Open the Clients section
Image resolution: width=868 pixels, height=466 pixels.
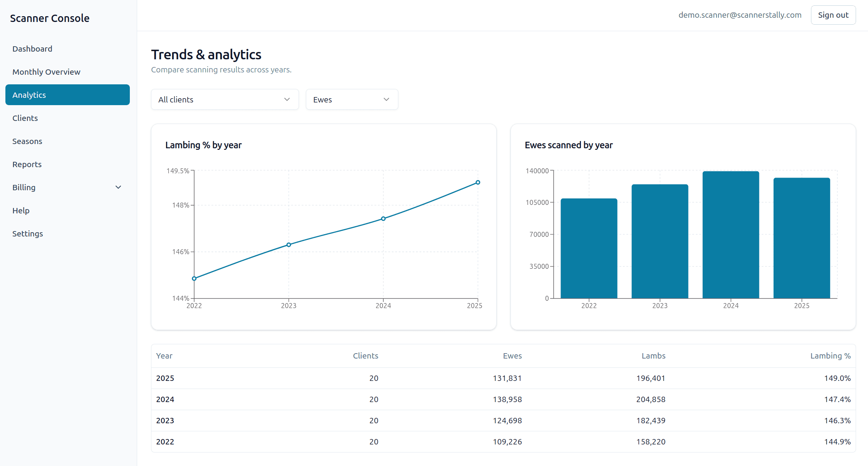(x=67, y=118)
